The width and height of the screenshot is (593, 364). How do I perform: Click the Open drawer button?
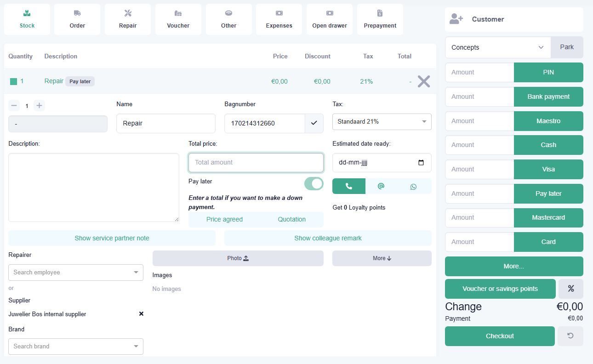[x=330, y=19]
